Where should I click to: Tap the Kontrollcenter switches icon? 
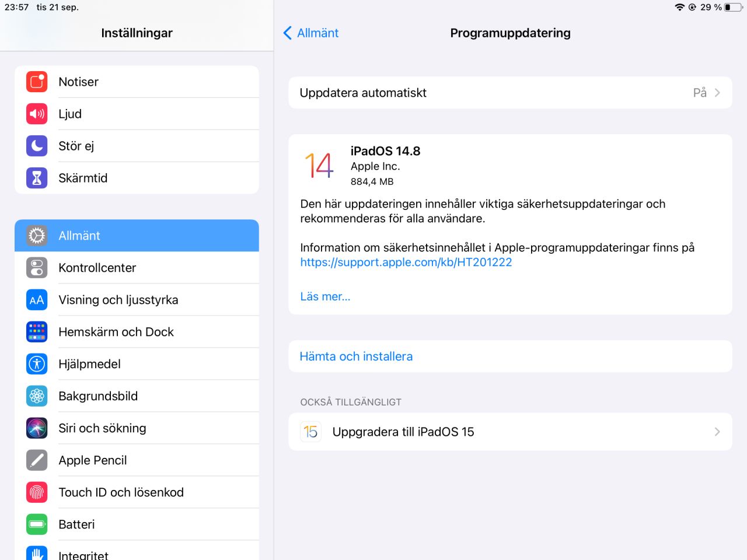click(x=37, y=268)
